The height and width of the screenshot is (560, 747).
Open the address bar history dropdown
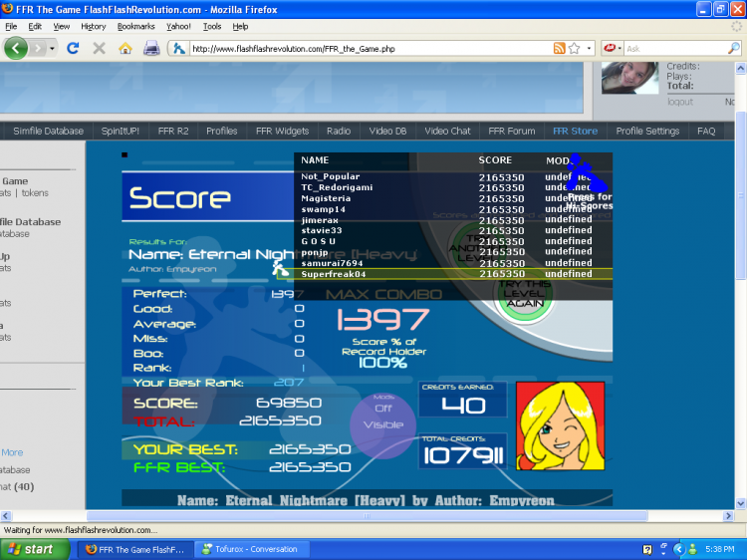click(589, 48)
